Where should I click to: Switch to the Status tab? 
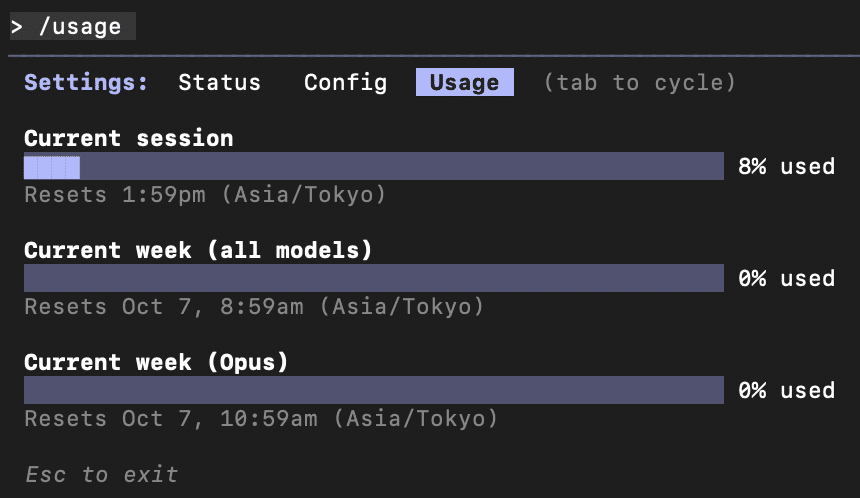pos(219,82)
